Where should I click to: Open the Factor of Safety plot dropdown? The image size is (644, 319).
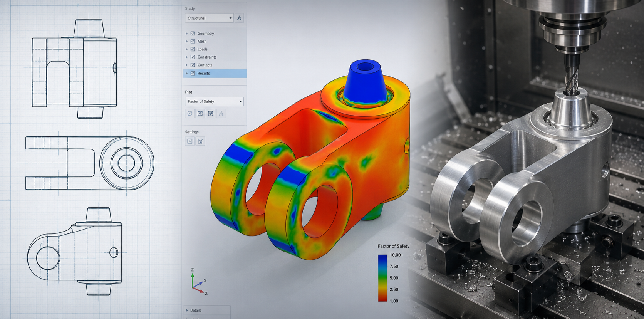[x=215, y=101]
